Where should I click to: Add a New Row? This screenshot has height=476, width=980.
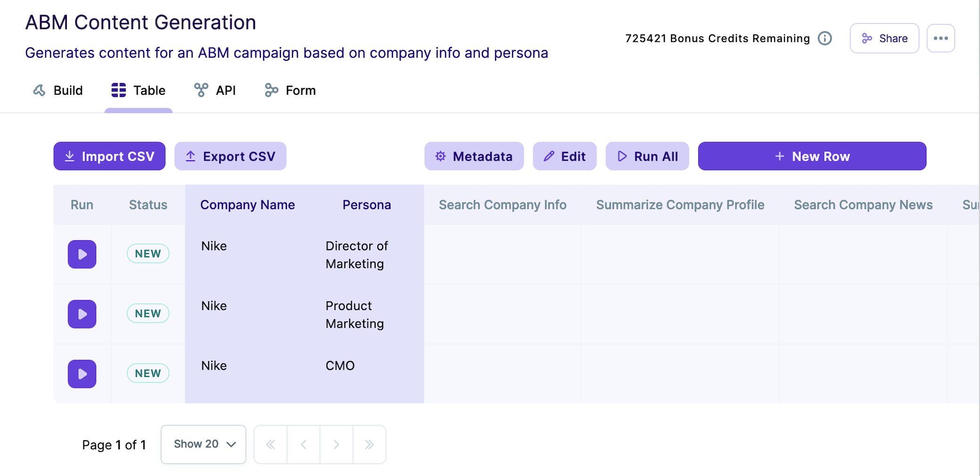coord(812,156)
